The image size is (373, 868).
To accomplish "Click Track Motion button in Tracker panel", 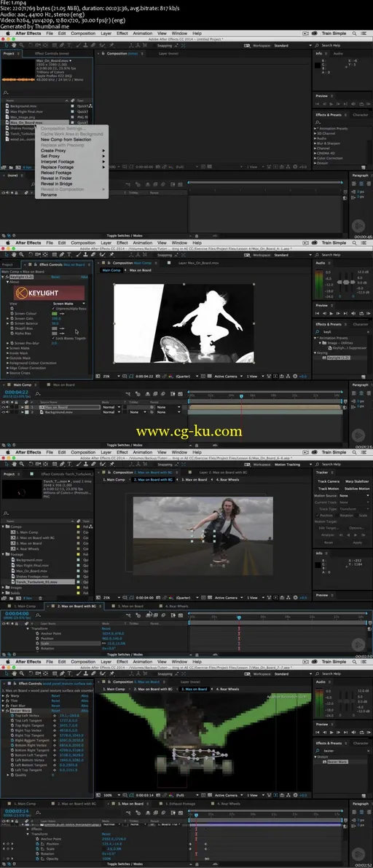I will (x=329, y=488).
